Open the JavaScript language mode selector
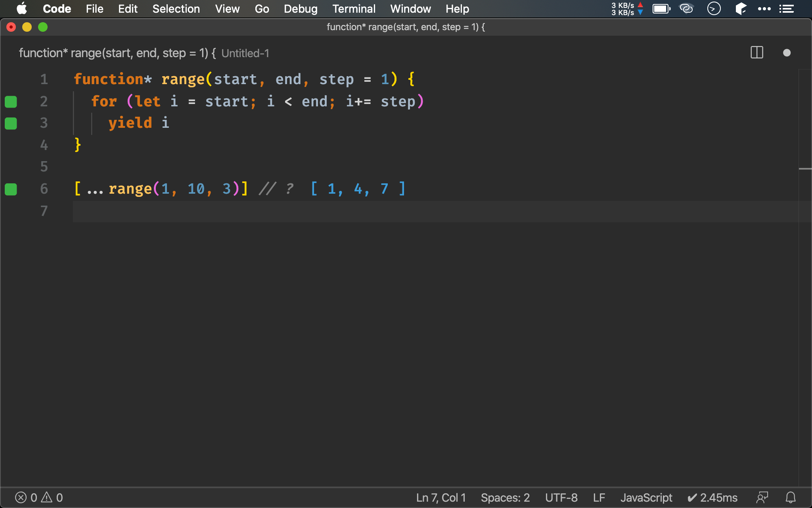This screenshot has height=508, width=812. pyautogui.click(x=646, y=497)
